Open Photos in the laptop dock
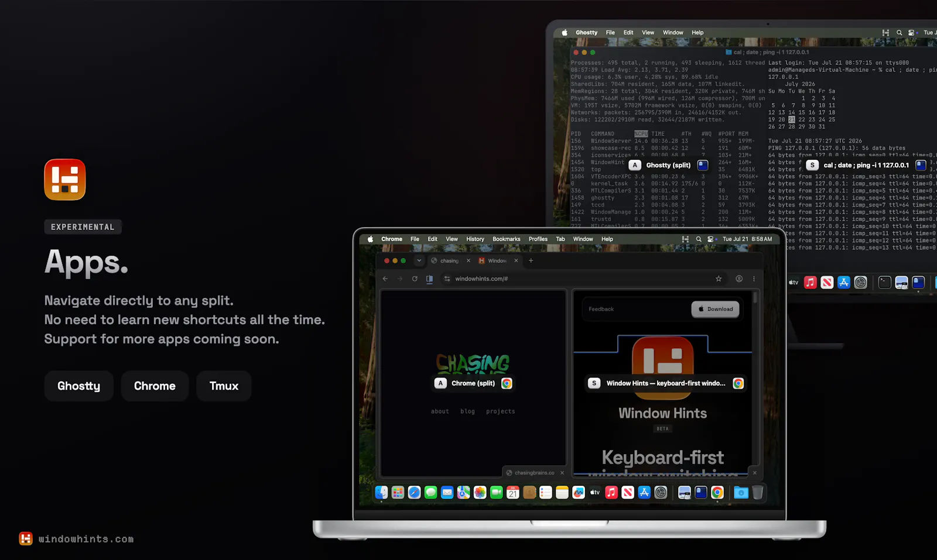Image resolution: width=937 pixels, height=560 pixels. point(480,493)
